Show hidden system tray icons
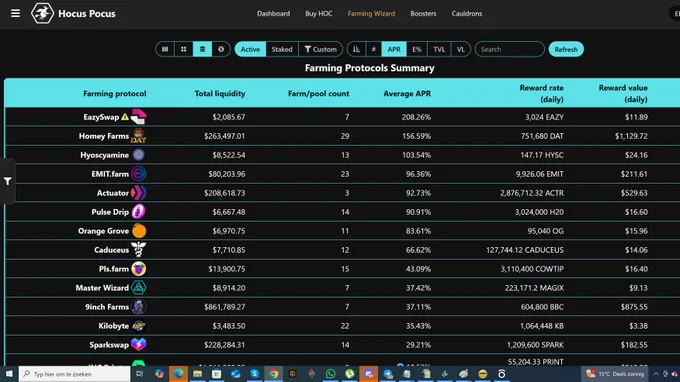This screenshot has height=382, width=680. click(656, 374)
